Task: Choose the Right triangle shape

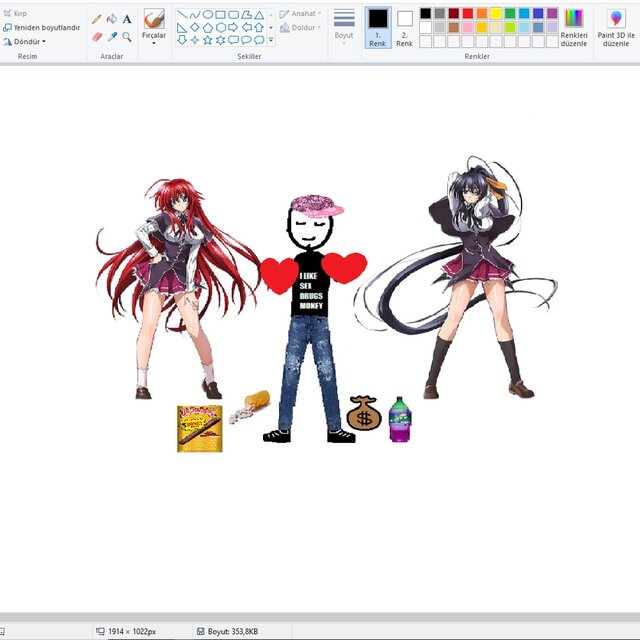Action: (x=182, y=28)
